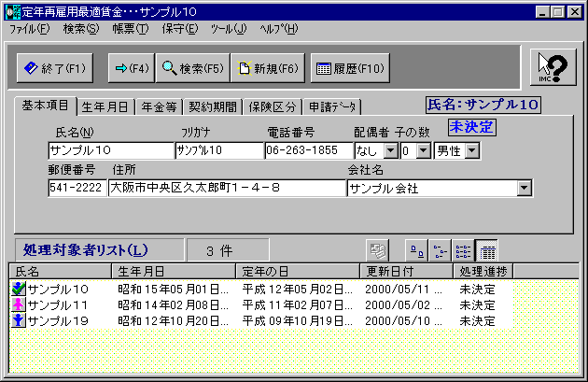This screenshot has height=382, width=588.
Task: Click birth date 昭和14年02月08日
Action: tap(173, 305)
